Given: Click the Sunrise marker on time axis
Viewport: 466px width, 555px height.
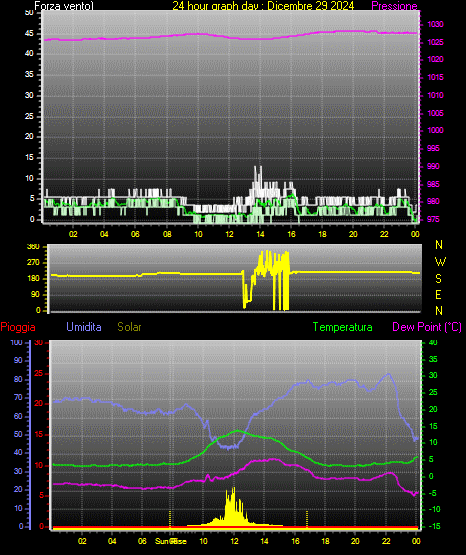Looking at the screenshot, I should 171,541.
